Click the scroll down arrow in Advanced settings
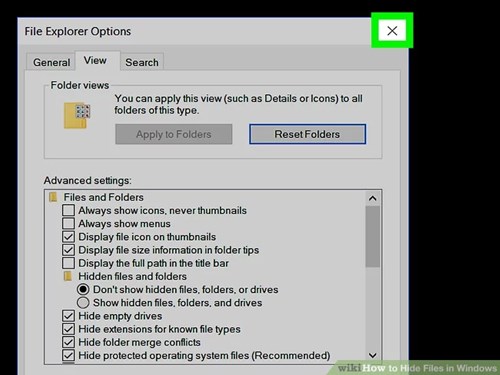 373,355
